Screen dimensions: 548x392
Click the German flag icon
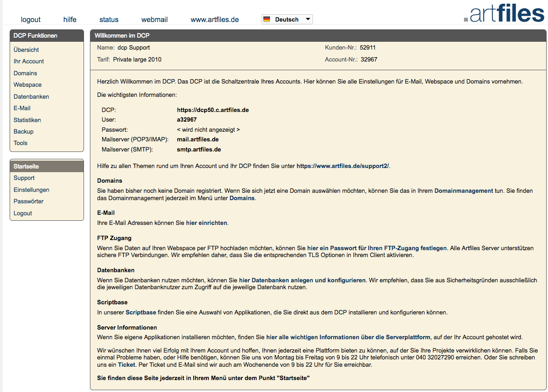click(267, 19)
